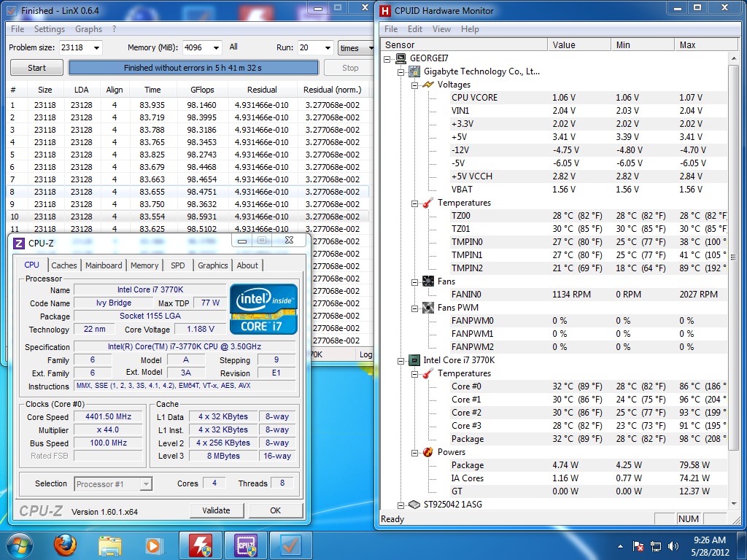
Task: Open the Action Center flag tray icon
Action: click(638, 545)
